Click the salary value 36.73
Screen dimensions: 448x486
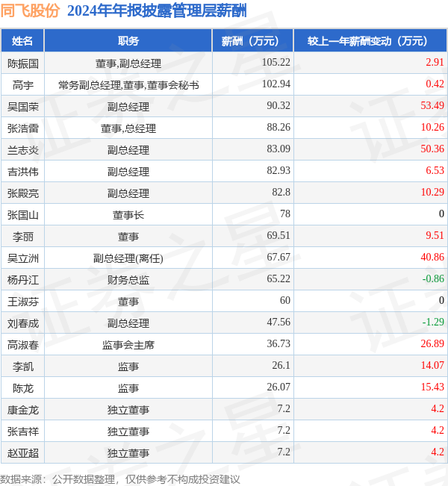pyautogui.click(x=279, y=343)
